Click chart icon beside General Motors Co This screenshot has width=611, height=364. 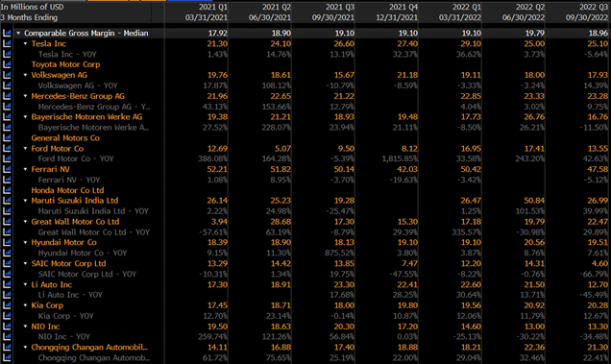[x=7, y=138]
